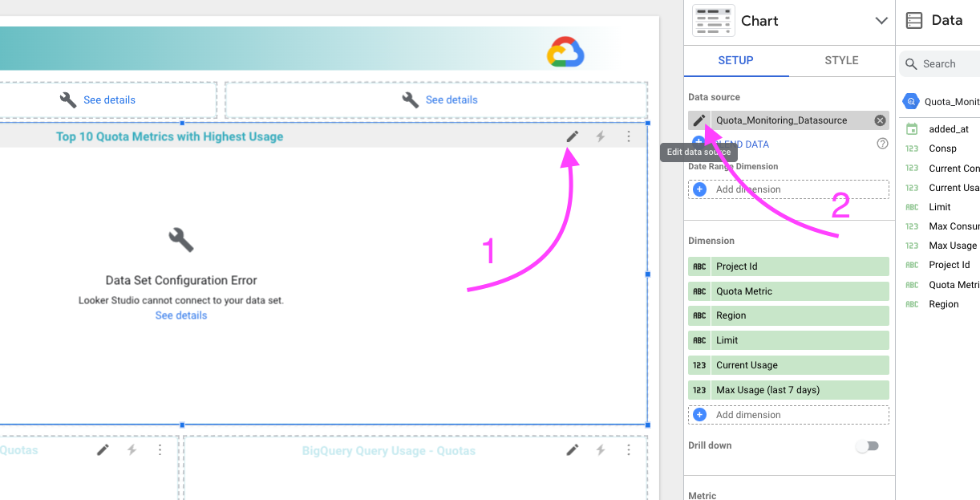Select the Project Id dimension chip
Screen dimensions: 980x500
click(x=788, y=266)
